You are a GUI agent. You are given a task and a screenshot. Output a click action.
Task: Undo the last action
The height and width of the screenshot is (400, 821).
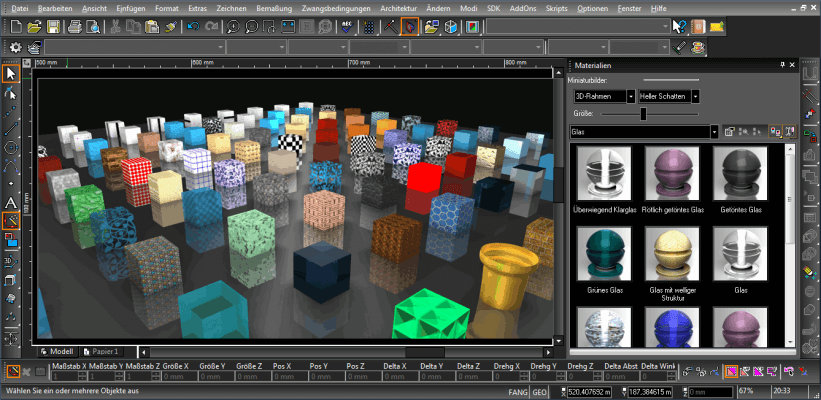(193, 26)
